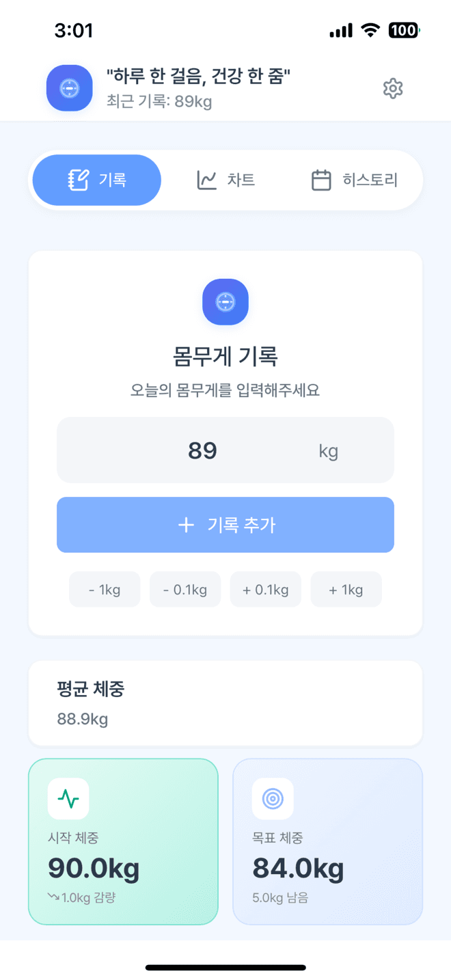The width and height of the screenshot is (451, 980).
Task: Tap the line chart icon
Action: point(206,180)
